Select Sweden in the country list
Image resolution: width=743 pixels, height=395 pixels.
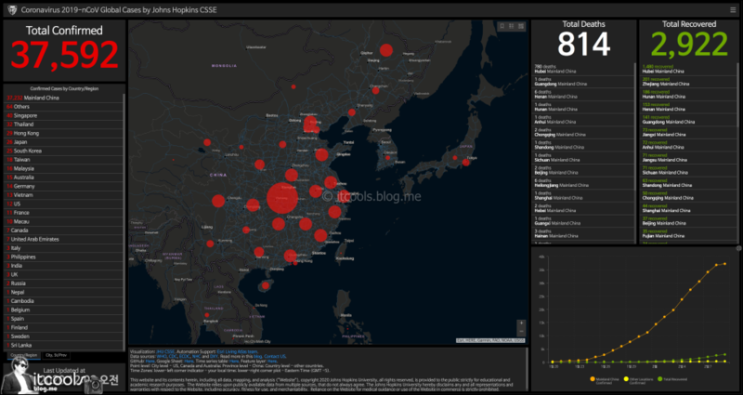coord(64,337)
